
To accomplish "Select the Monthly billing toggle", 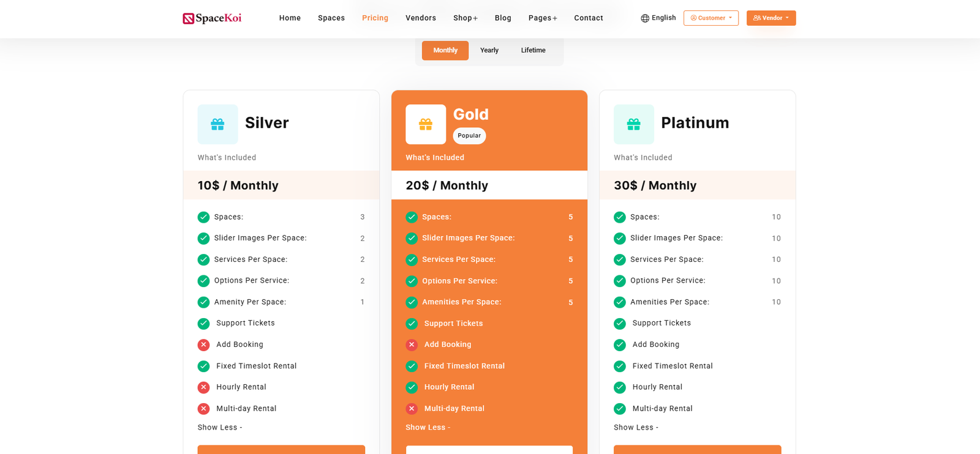I will (445, 51).
